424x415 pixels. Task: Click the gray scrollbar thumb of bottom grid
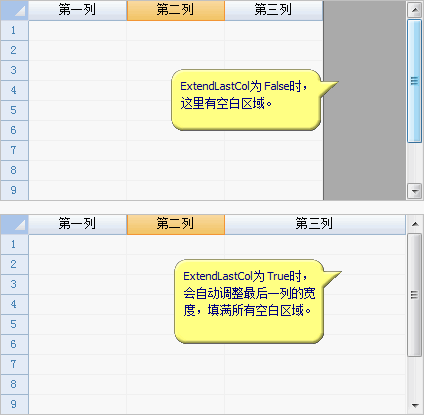[415, 295]
